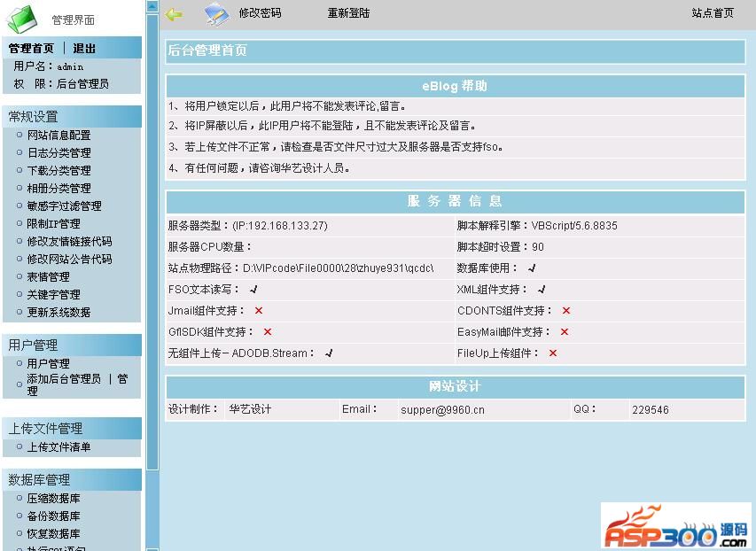Click the bullet icon beside 网站信息配置

click(x=19, y=135)
